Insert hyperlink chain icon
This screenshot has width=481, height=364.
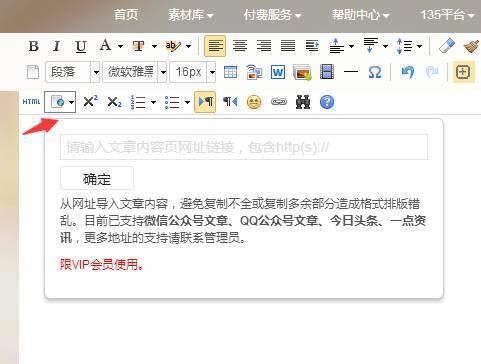click(279, 101)
